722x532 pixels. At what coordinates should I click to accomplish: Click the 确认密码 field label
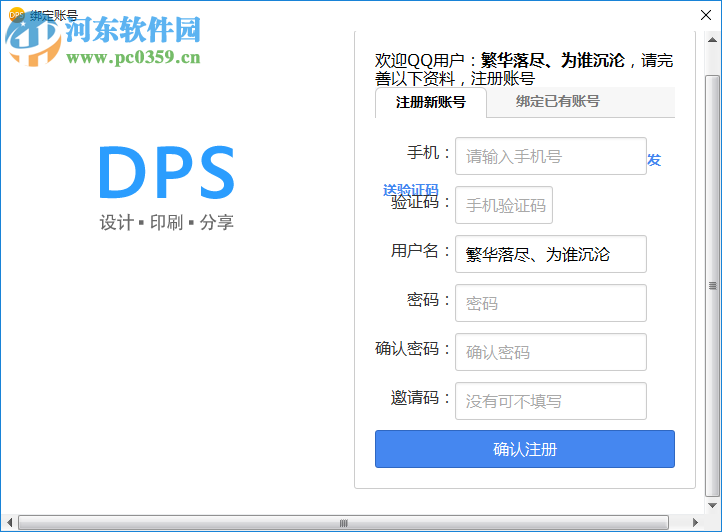click(x=413, y=349)
